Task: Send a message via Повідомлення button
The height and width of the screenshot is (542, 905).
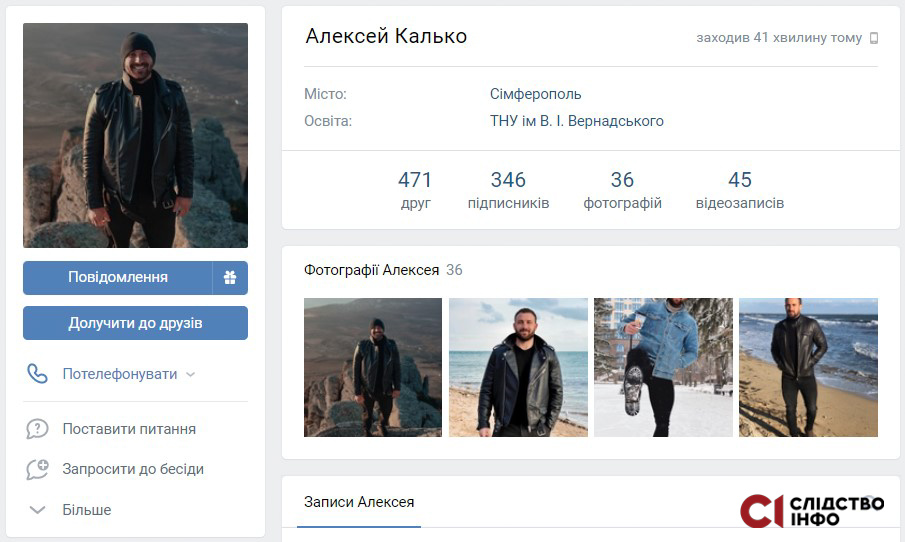Action: 118,278
